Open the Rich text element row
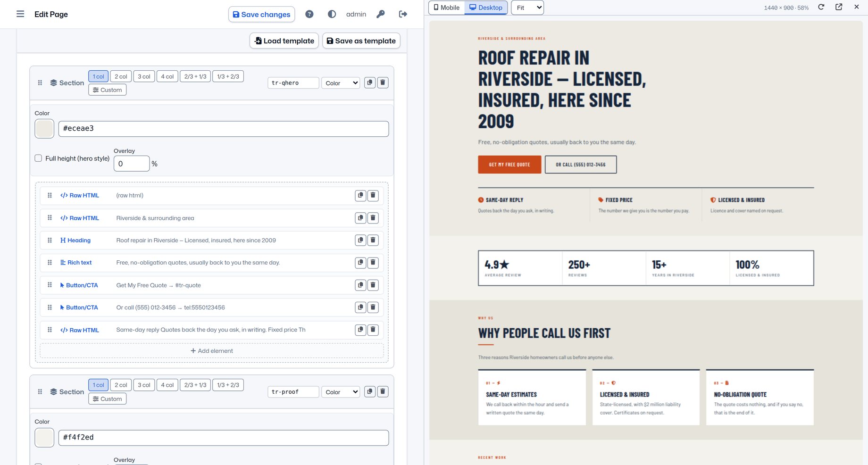This screenshot has height=465, width=868. [x=212, y=263]
